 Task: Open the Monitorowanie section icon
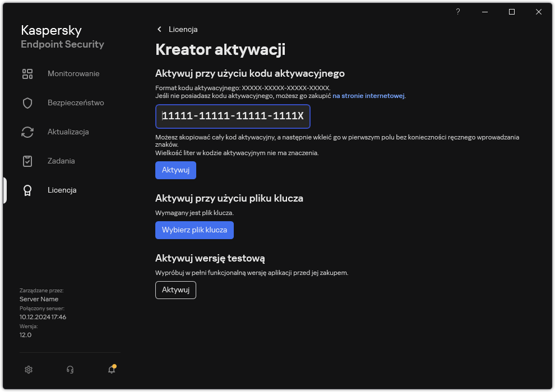[x=27, y=73]
